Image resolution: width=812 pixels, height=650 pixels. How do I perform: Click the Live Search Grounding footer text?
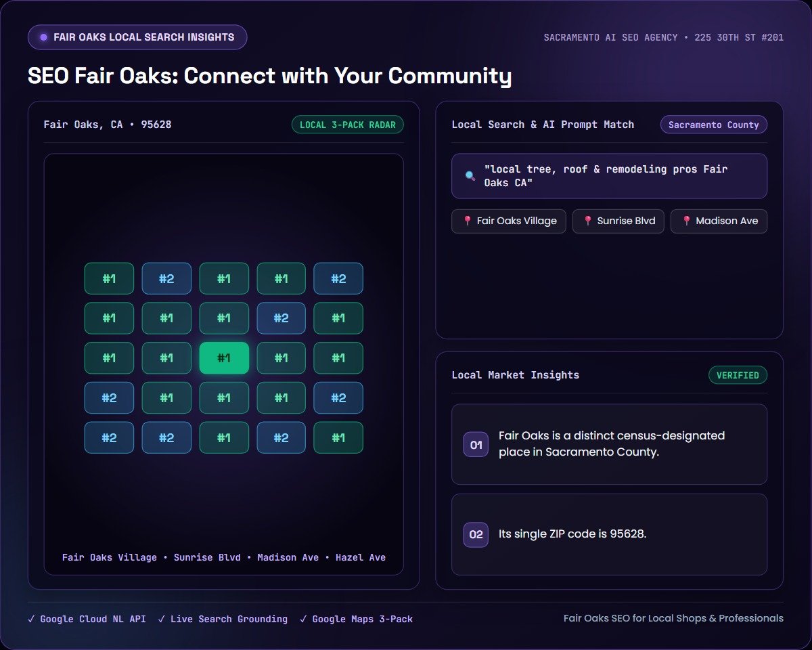[x=229, y=619]
